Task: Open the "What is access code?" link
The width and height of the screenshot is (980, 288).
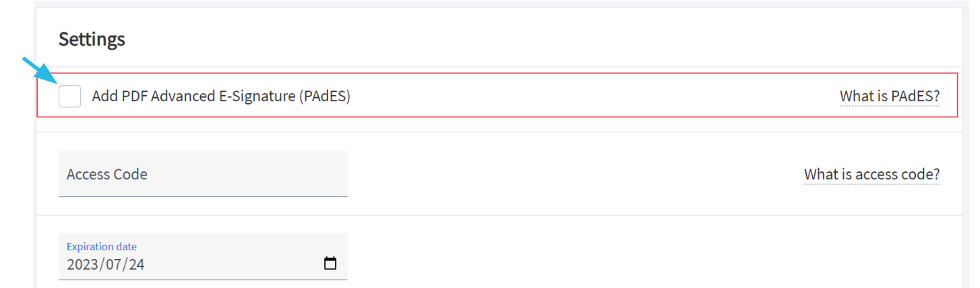Action: (871, 174)
